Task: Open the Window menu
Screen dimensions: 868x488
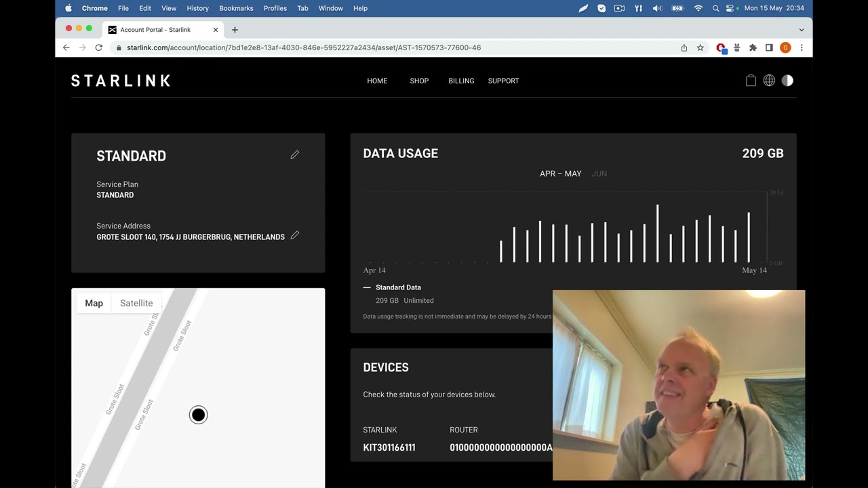Action: tap(331, 8)
